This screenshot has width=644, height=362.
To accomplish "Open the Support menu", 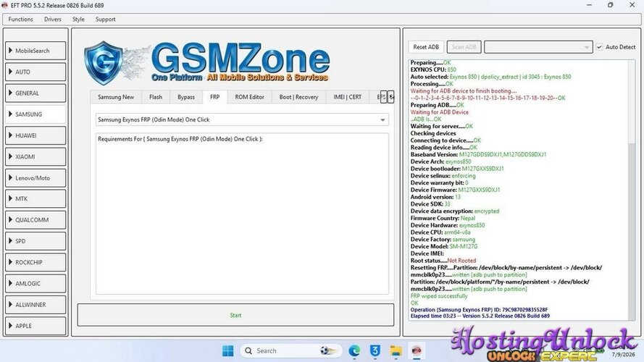I will click(x=106, y=20).
